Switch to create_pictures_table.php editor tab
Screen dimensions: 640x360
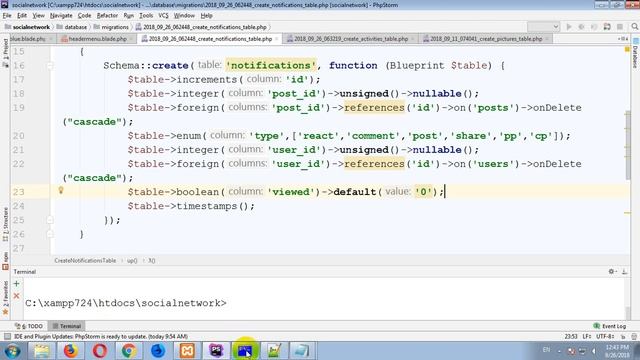486,39
